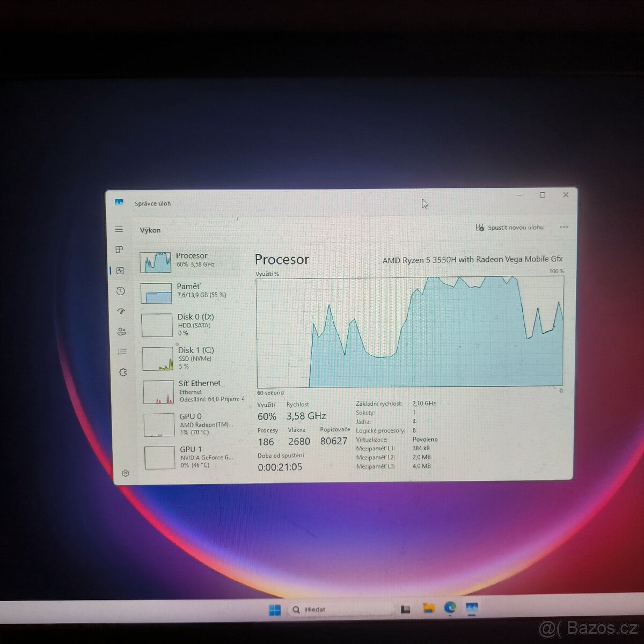This screenshot has width=644, height=644.
Task: Select the Procesor resource entry
Action: coord(191,261)
